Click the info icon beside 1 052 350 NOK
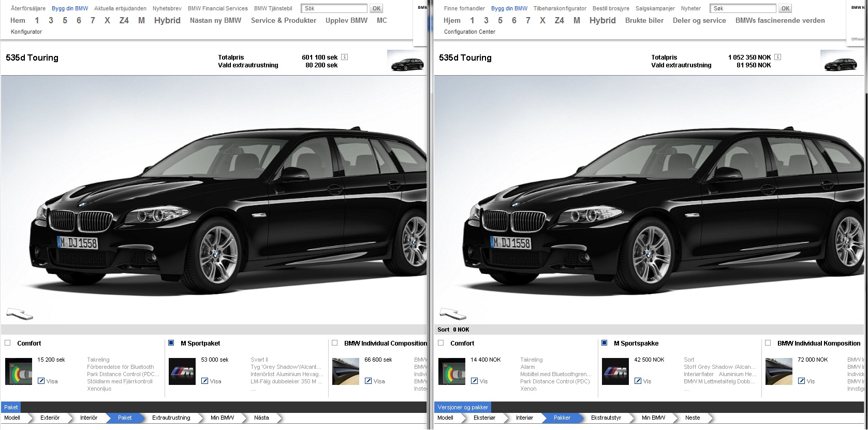This screenshot has height=430, width=868. (777, 57)
